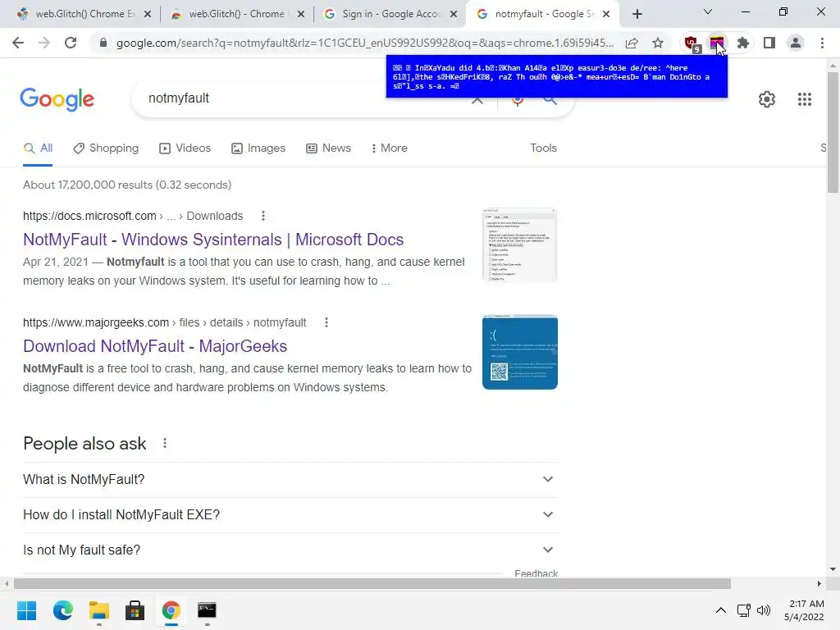Open options for docs.microsoft.com result
Viewport: 840px width, 630px height.
pyautogui.click(x=263, y=216)
